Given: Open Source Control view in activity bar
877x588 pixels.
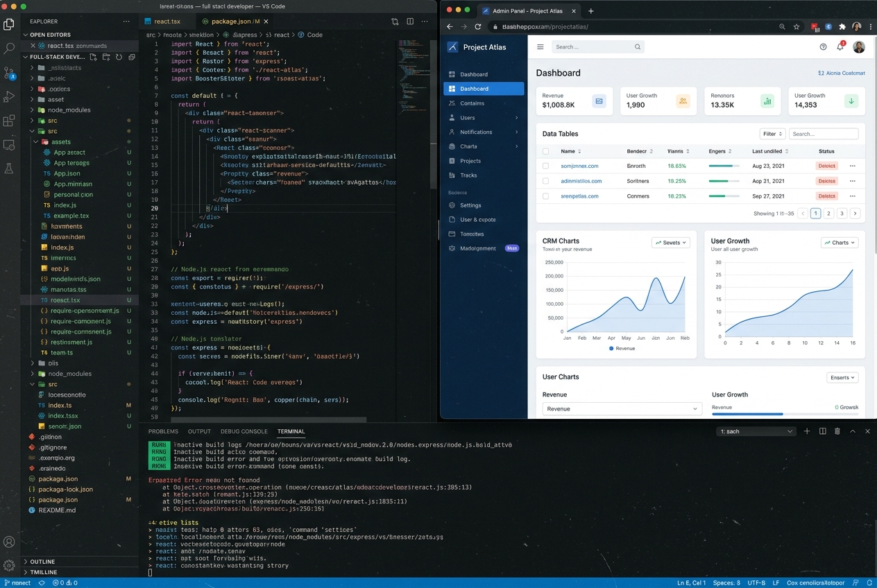Looking at the screenshot, I should pos(9,73).
